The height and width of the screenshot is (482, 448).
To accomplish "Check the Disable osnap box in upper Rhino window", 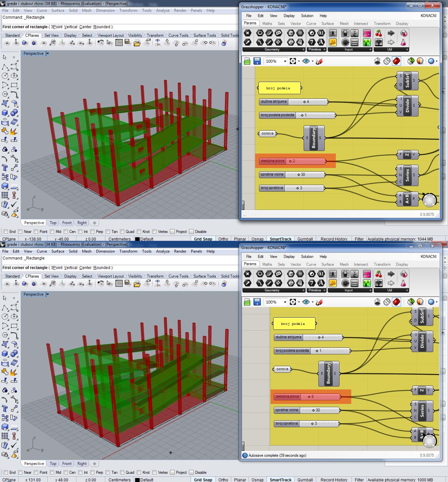I will [x=192, y=232].
